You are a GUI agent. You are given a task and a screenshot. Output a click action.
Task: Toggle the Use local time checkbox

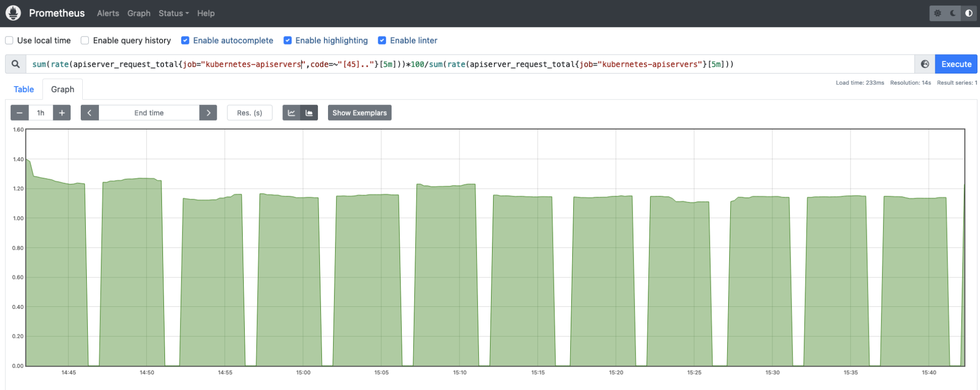coord(9,41)
